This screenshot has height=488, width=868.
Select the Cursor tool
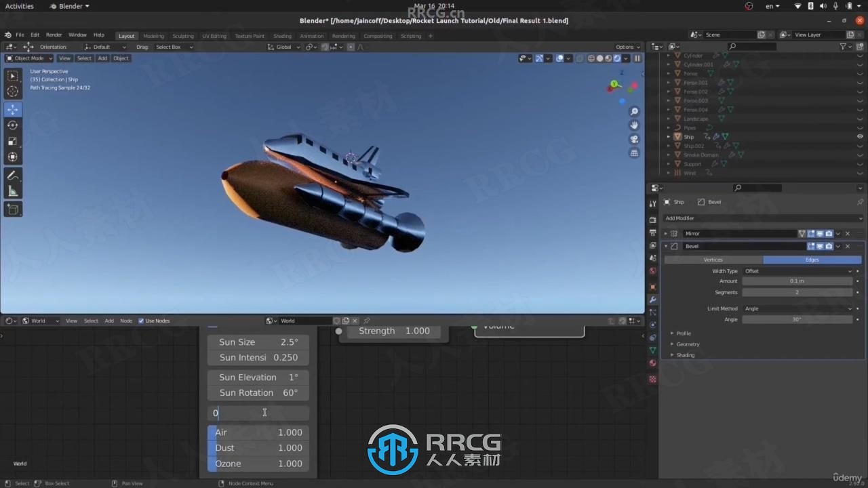tap(13, 91)
